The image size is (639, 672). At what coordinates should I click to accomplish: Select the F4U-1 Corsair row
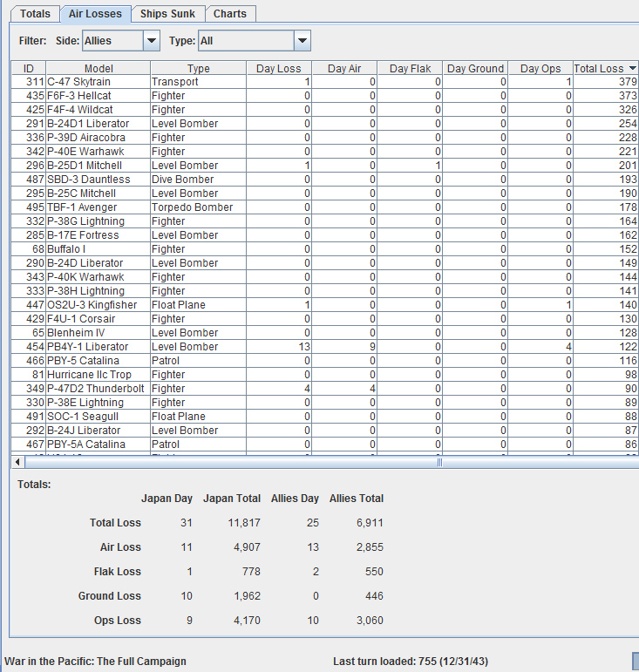325,319
